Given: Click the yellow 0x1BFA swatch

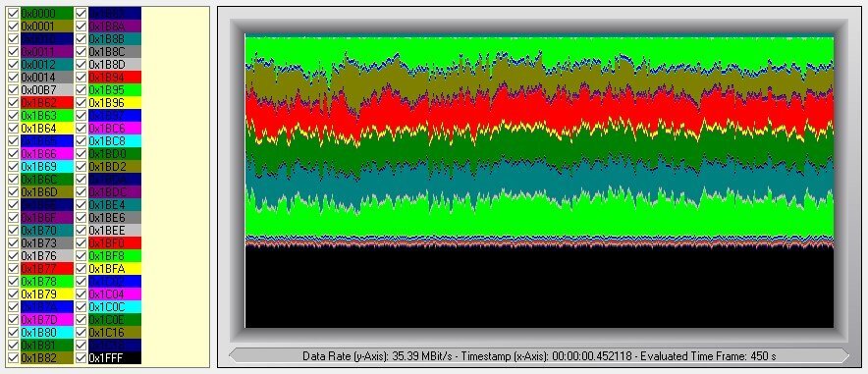Looking at the screenshot, I should (x=115, y=268).
